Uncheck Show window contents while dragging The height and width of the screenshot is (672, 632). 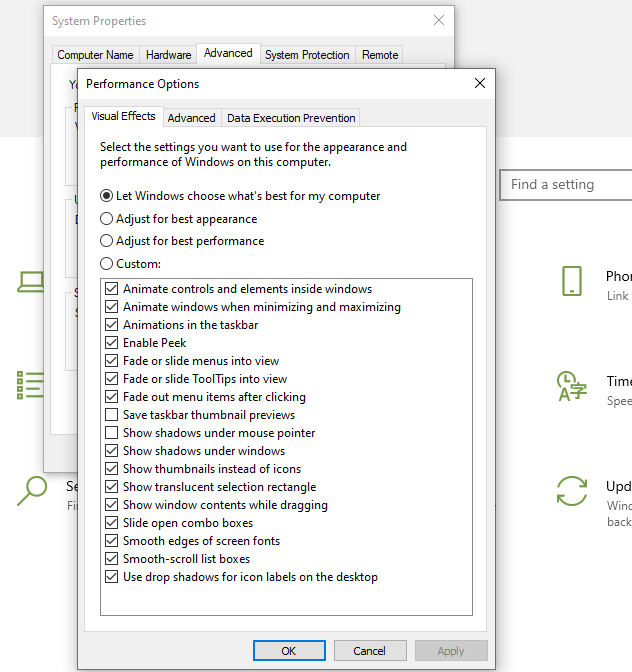coord(111,505)
